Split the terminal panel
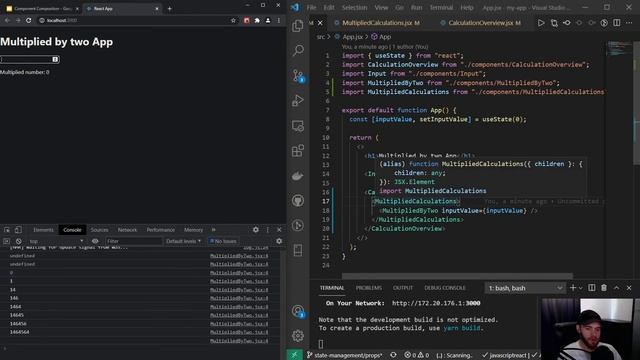640x360 pixels. (591, 288)
